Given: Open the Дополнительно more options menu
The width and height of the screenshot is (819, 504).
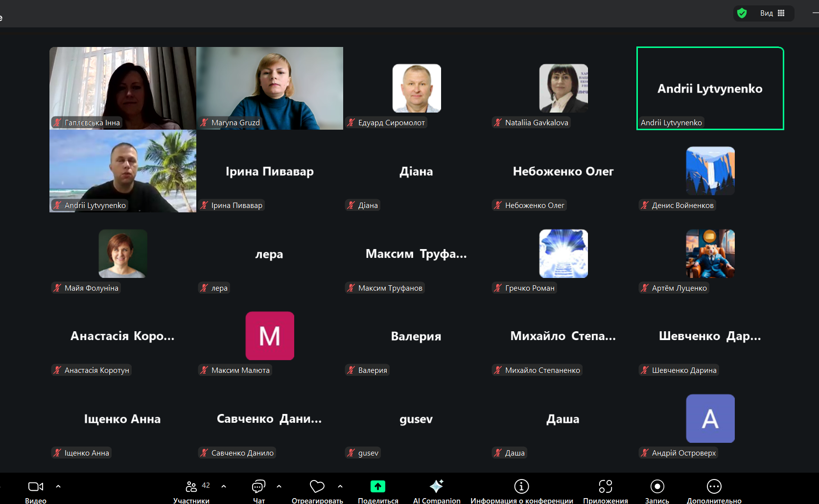Looking at the screenshot, I should (x=714, y=486).
